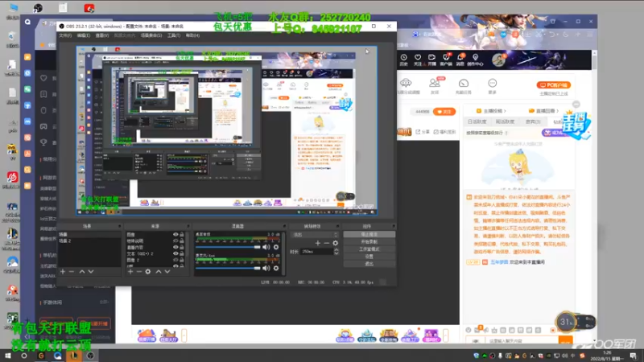Open 桌面音频 mixer settings gear

[276, 247]
